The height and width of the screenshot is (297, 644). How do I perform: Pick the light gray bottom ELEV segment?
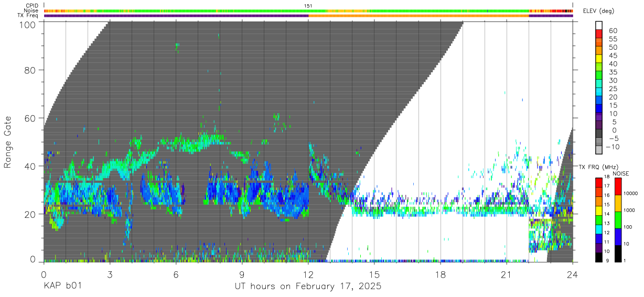tap(599, 150)
